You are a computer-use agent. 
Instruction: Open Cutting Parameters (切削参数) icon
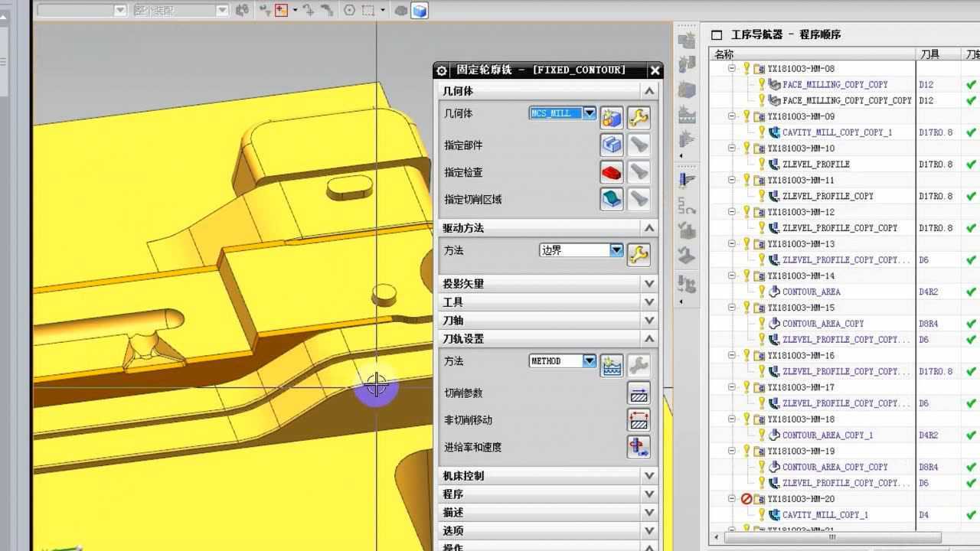coord(639,393)
